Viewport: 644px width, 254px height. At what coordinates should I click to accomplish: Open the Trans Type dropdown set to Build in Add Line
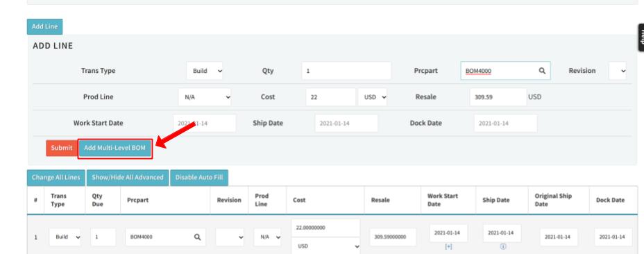205,71
